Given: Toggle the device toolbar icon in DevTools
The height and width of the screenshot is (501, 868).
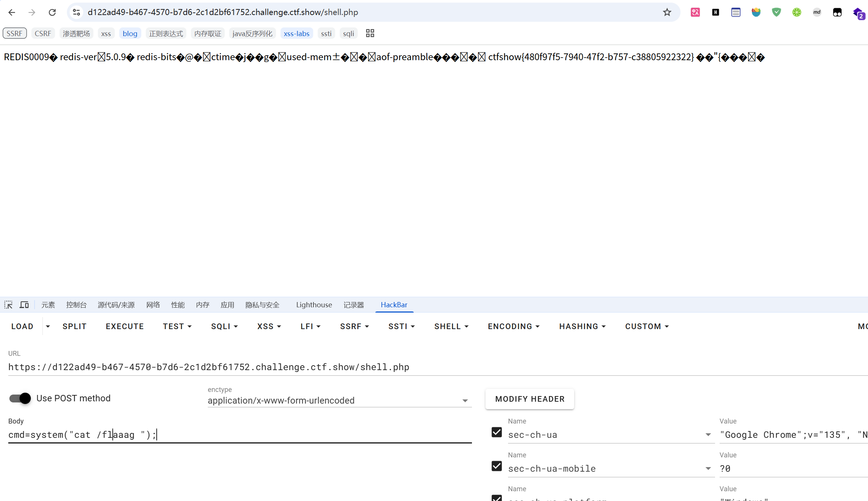Looking at the screenshot, I should pyautogui.click(x=24, y=305).
